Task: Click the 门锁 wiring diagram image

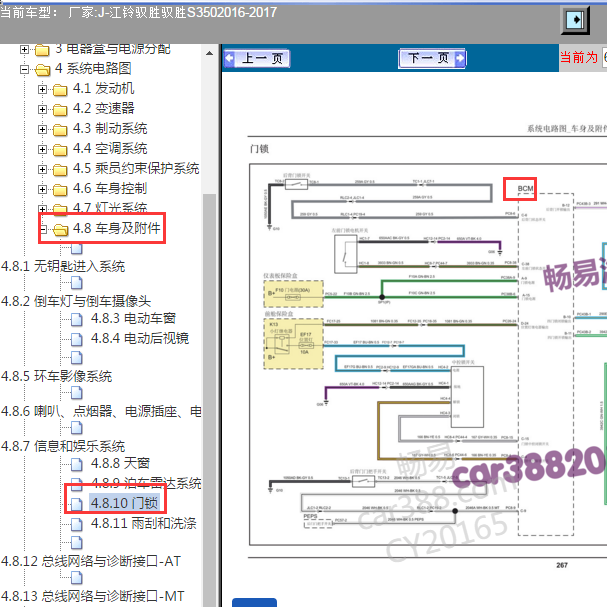Action: pos(428,354)
